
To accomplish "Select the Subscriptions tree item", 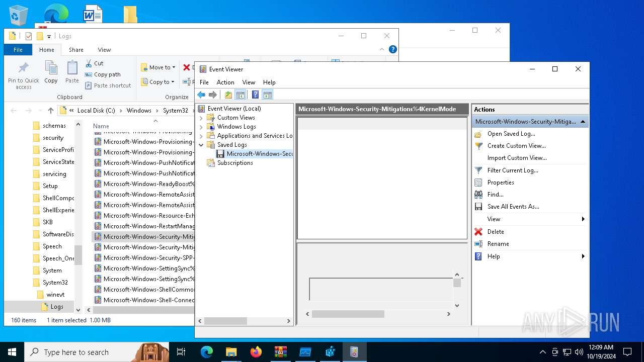I will point(235,163).
